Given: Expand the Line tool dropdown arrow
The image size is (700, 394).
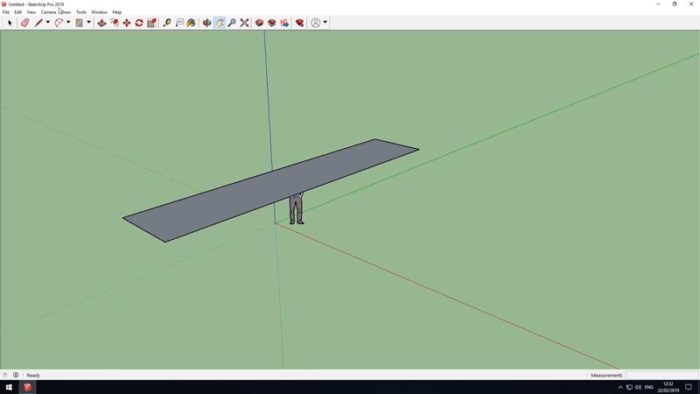Looking at the screenshot, I should click(x=48, y=22).
